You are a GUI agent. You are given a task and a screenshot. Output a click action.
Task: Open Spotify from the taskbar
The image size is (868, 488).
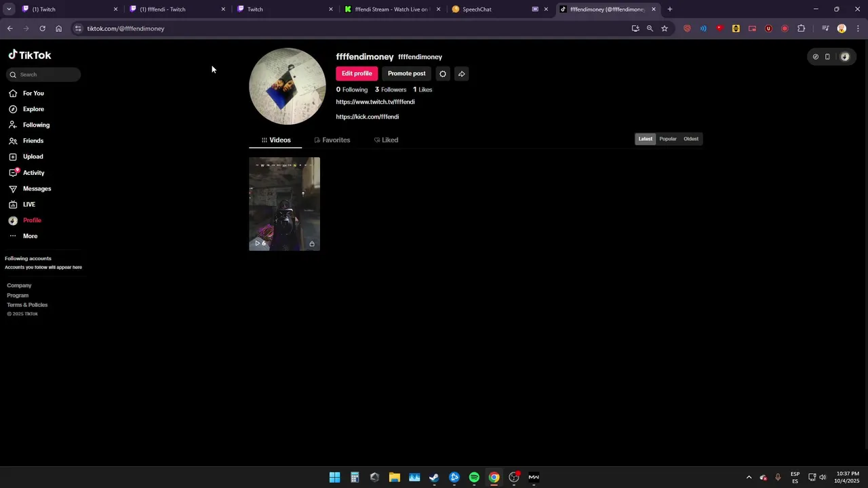click(474, 477)
